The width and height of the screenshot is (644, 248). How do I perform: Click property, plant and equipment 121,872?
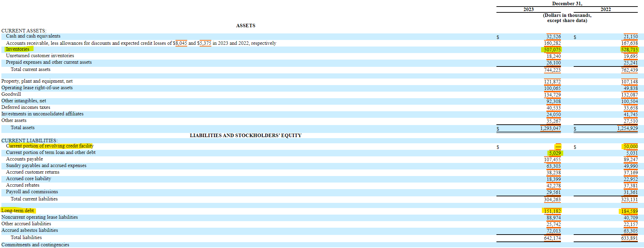click(552, 82)
